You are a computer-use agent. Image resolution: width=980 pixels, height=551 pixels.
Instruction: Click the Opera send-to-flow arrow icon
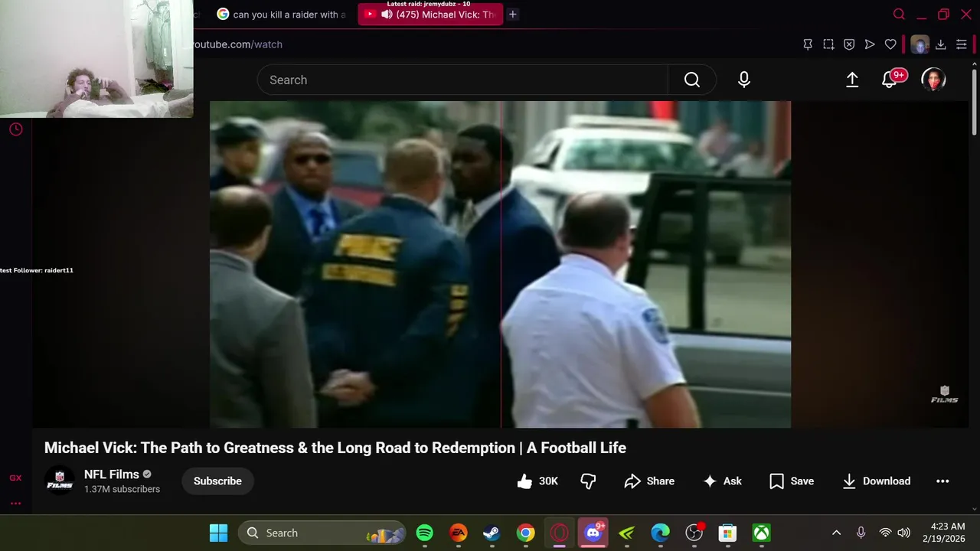coord(870,44)
